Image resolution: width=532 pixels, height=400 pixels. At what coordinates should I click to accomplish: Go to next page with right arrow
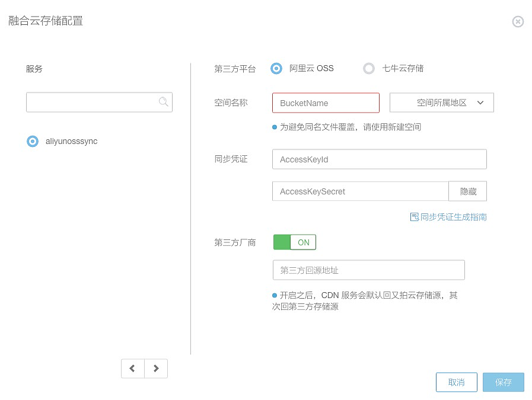pos(156,369)
